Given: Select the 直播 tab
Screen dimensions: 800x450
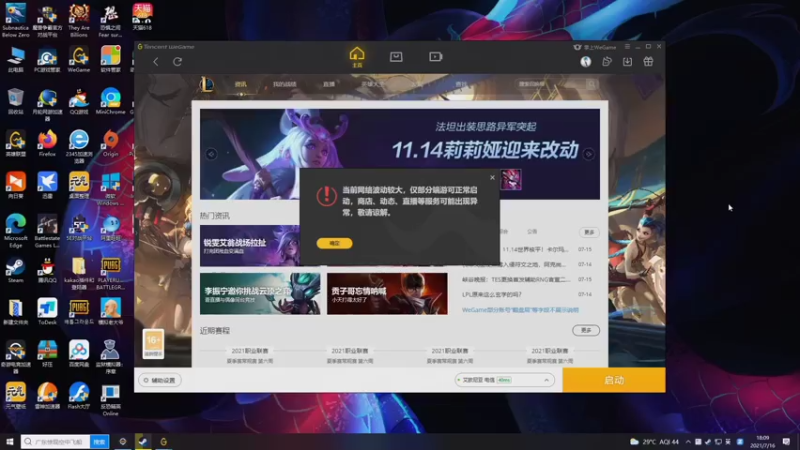Looking at the screenshot, I should coord(329,84).
